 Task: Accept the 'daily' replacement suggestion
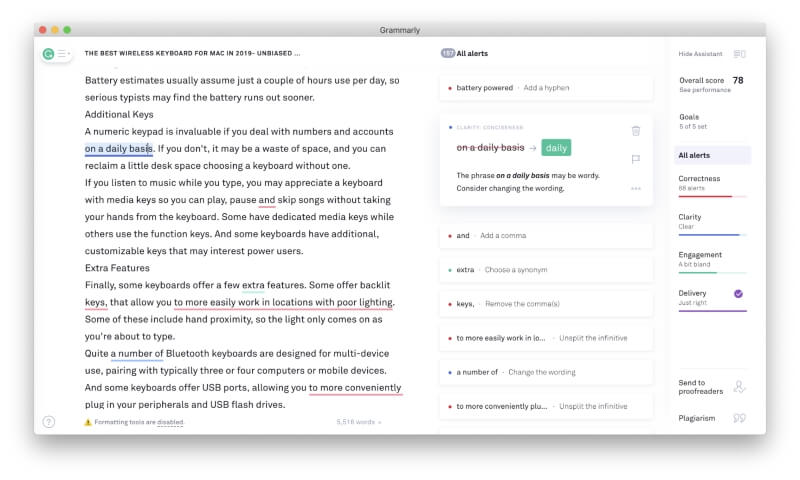(556, 148)
